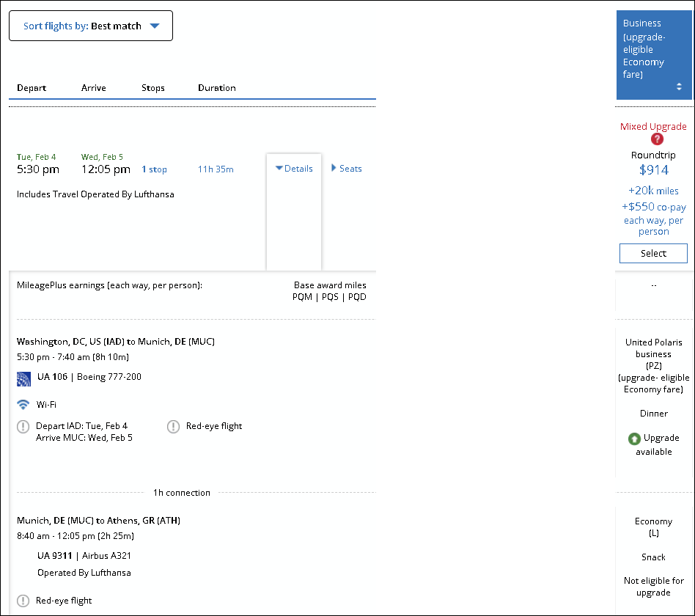Click the 5:30 pm departure time

coord(38,169)
